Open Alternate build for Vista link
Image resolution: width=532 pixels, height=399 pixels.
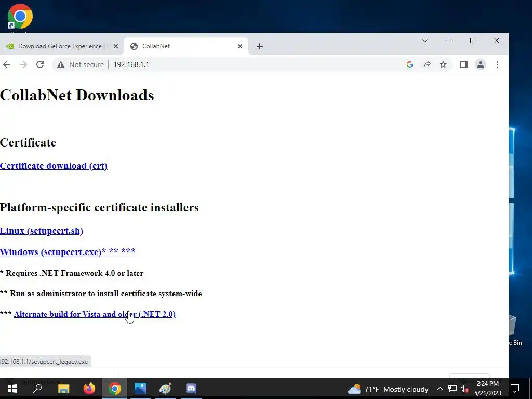[x=95, y=314]
